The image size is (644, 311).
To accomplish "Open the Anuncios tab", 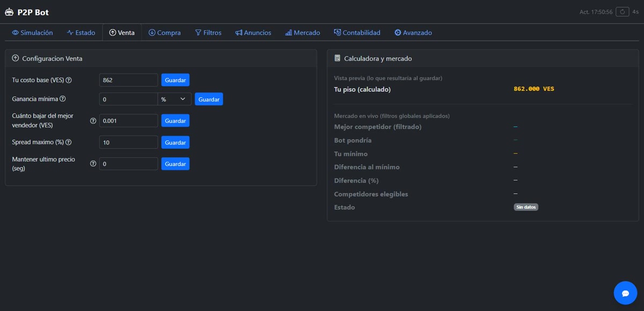I will pyautogui.click(x=253, y=33).
